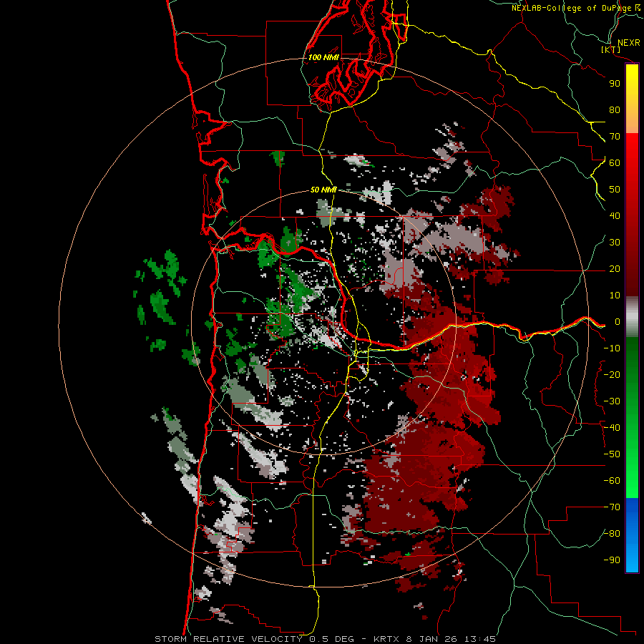Screen dimensions: 644x644
Task: Select the "-10" scale label
Action: click(612, 348)
